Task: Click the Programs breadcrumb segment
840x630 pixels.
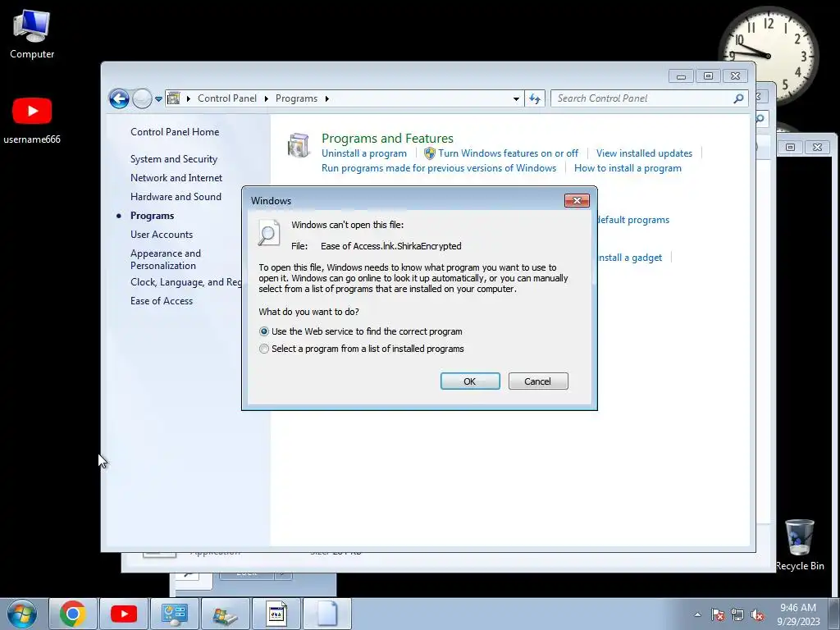Action: pos(296,98)
